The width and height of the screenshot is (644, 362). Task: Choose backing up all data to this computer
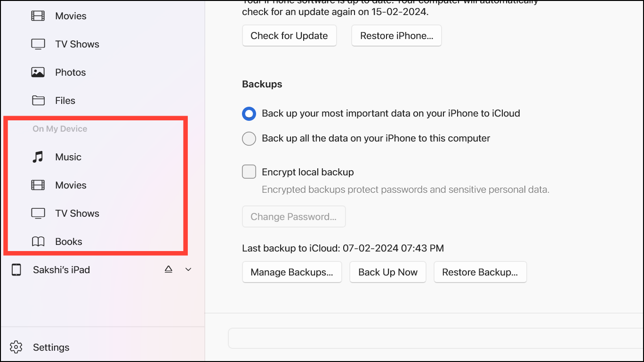coord(249,138)
